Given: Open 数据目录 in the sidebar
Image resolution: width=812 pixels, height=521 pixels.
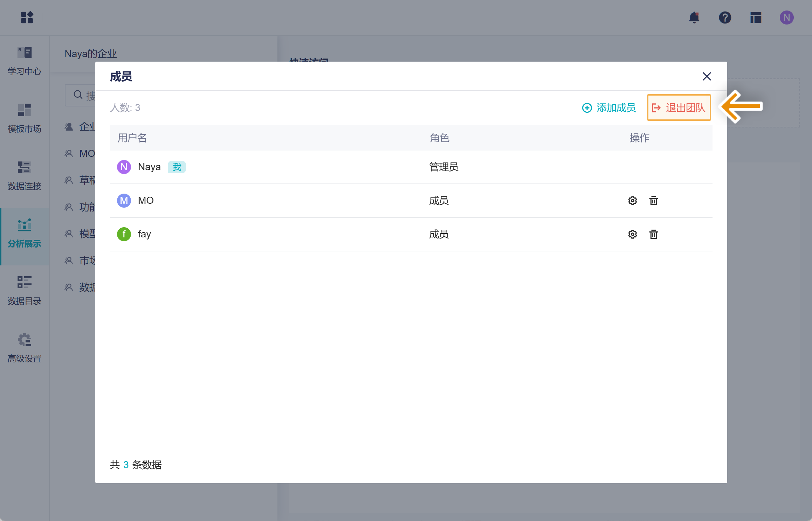Looking at the screenshot, I should (25, 291).
